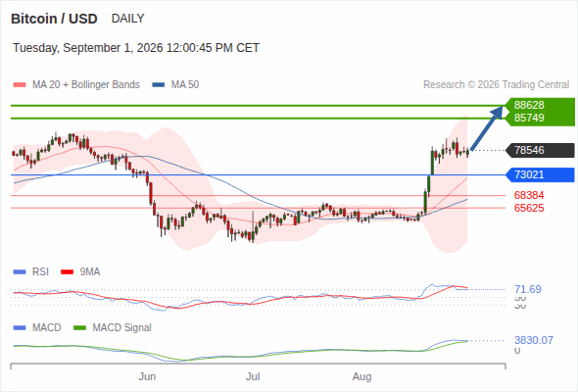The height and width of the screenshot is (392, 578).
Task: Click the MA 50 blue legend swatch
Action: tap(159, 85)
